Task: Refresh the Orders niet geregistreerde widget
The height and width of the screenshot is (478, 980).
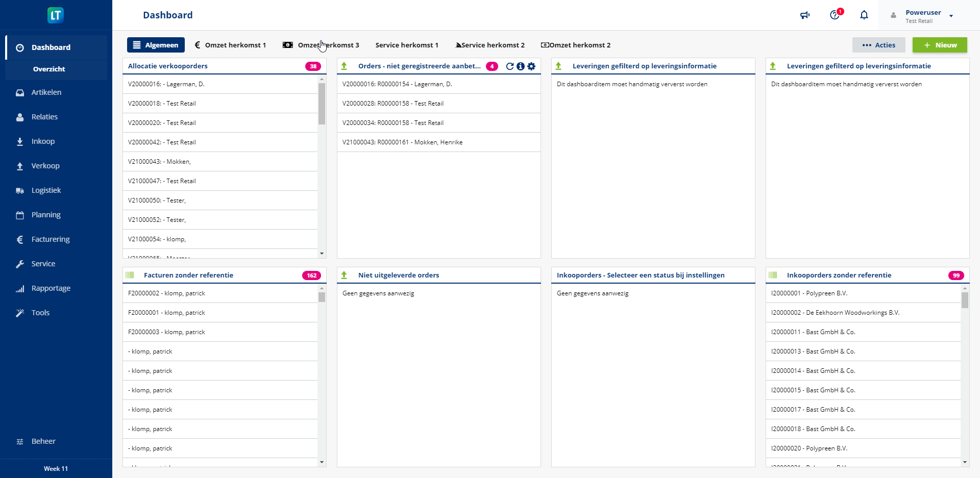Action: (x=509, y=66)
